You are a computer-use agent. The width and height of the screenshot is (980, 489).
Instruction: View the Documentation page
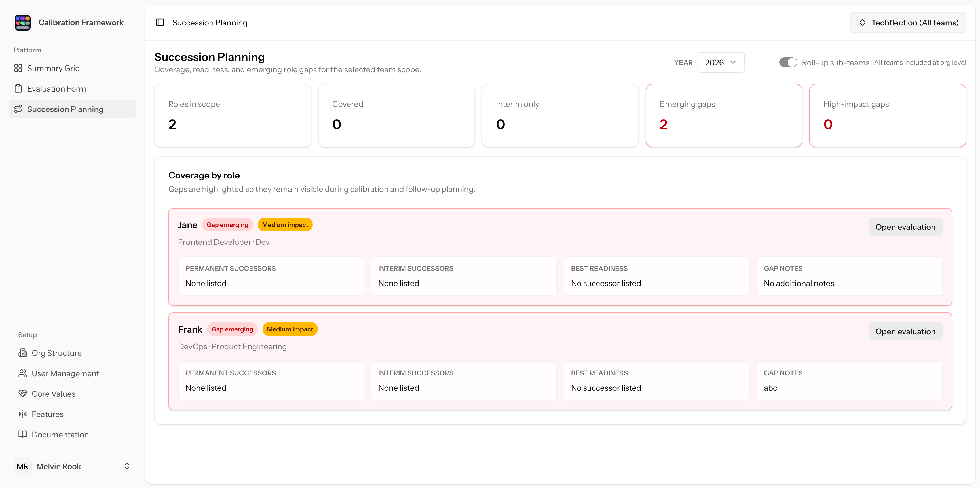coord(72,434)
